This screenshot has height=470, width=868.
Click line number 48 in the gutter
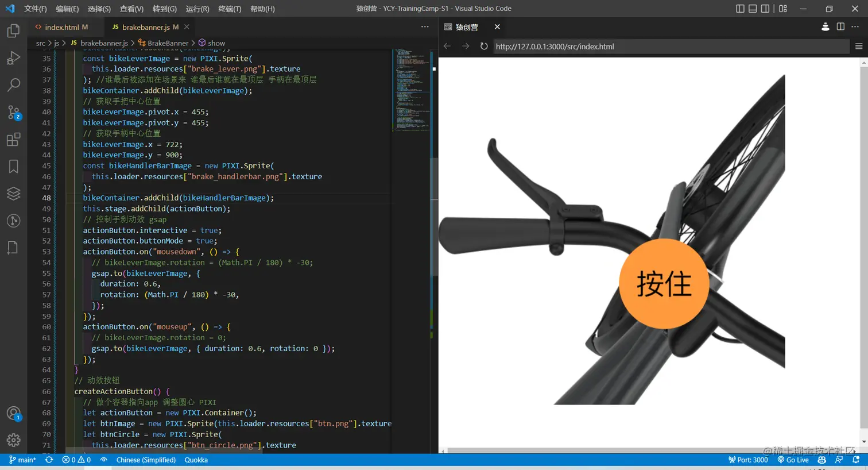[46, 198]
